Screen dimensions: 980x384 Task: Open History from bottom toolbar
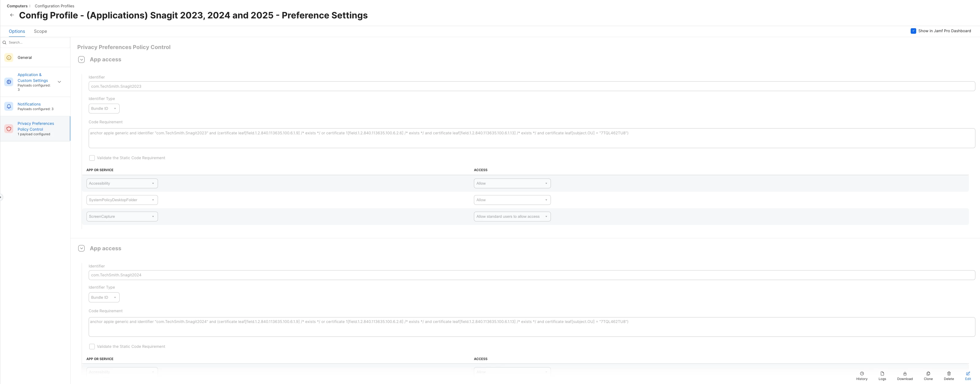coord(862,376)
